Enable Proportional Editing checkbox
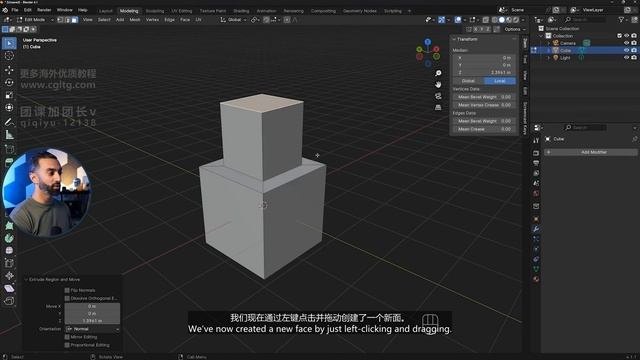The width and height of the screenshot is (640, 360). [x=67, y=345]
